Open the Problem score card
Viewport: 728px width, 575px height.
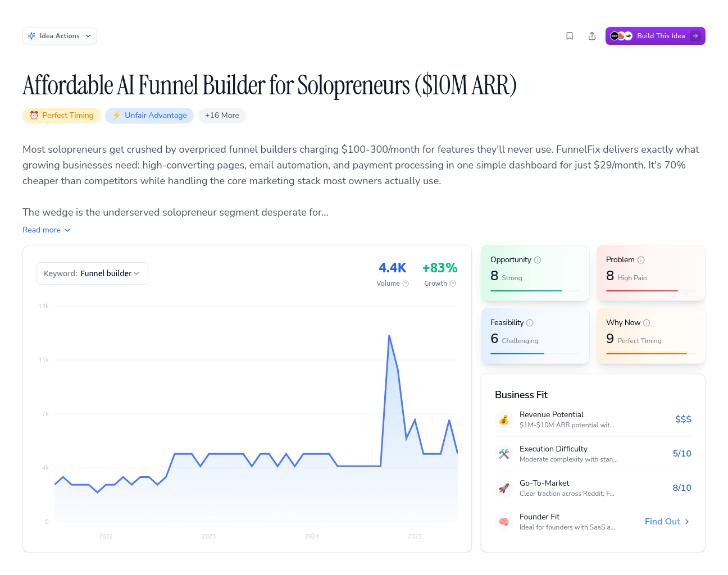(x=651, y=273)
